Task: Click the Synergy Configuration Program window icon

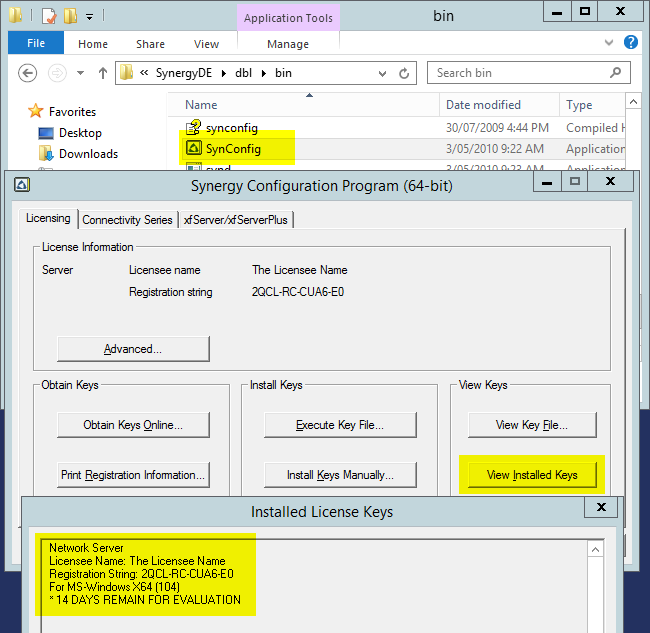Action: 22,184
